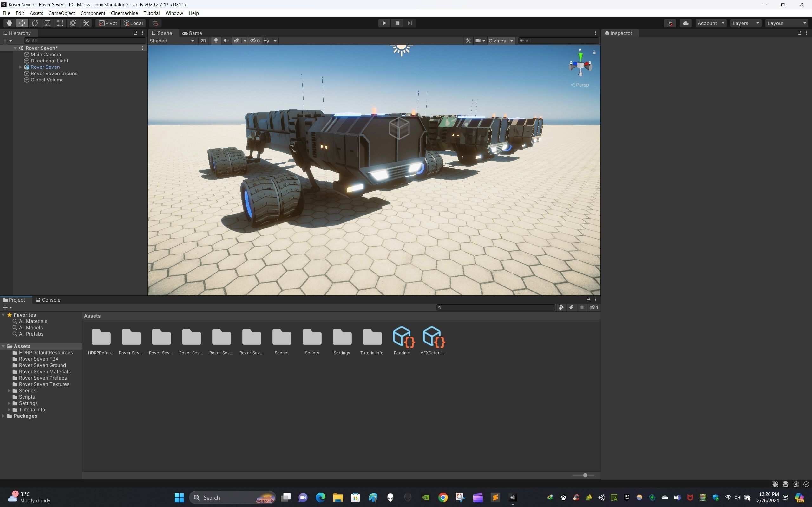This screenshot has width=812, height=507.
Task: Click the Pause button
Action: pos(396,23)
